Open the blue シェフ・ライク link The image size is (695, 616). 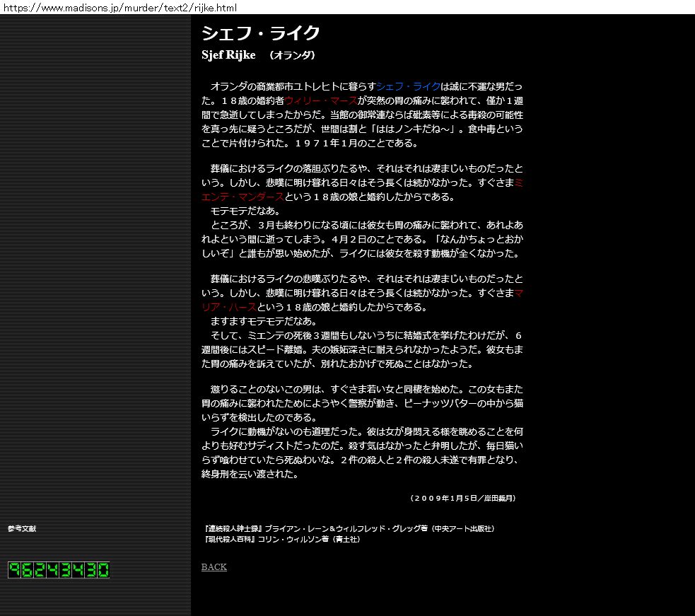tap(409, 86)
